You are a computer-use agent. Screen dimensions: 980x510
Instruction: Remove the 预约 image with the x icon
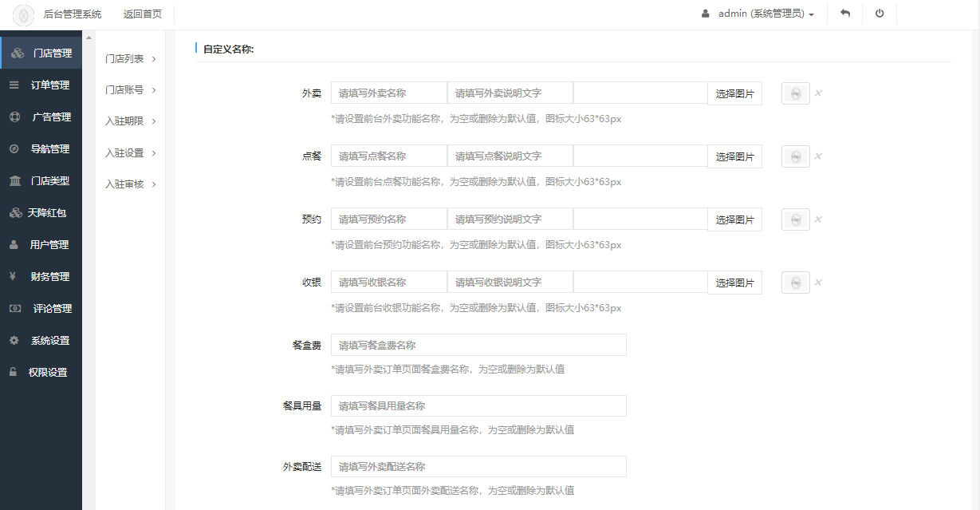point(818,219)
